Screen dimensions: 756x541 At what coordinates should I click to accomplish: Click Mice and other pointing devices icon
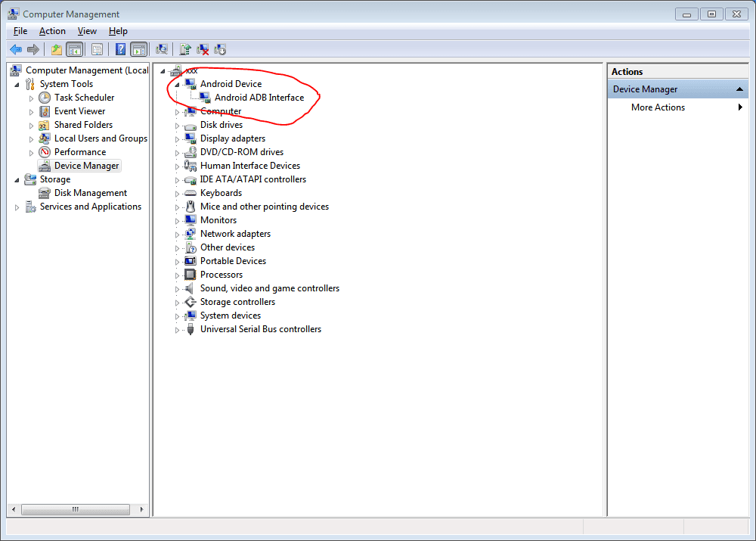click(191, 207)
